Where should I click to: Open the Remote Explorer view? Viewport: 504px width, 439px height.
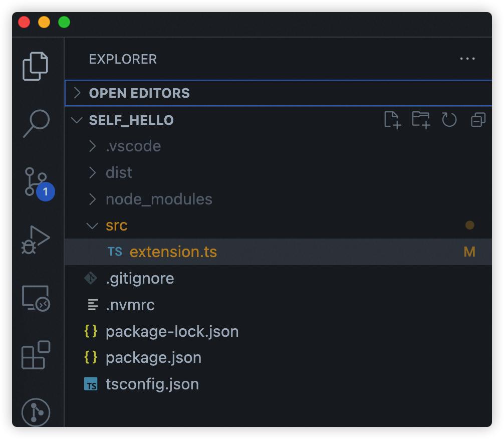36,298
